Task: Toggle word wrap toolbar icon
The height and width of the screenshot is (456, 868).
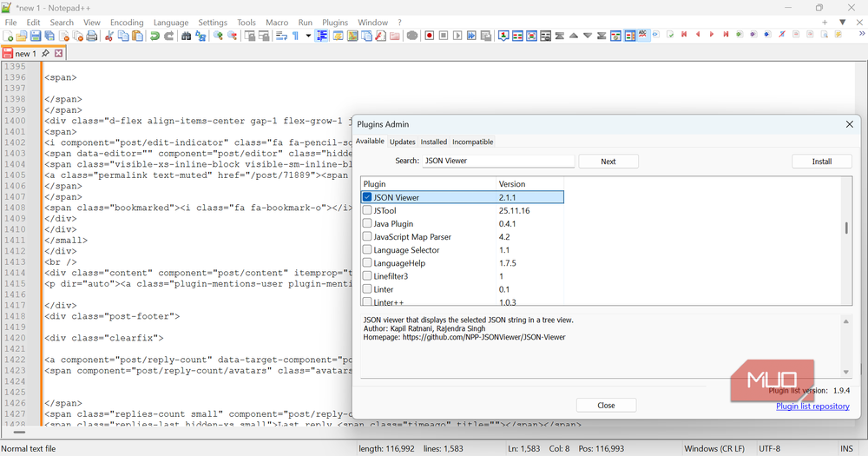Action: (281, 36)
